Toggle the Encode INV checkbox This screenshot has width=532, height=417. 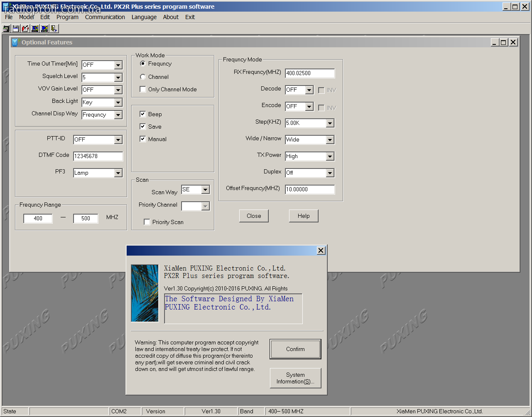[321, 107]
